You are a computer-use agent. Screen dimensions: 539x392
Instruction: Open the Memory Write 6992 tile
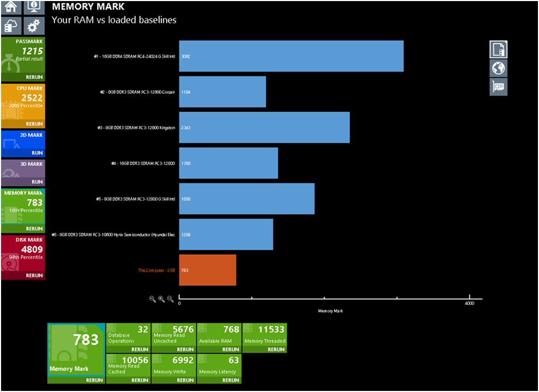pos(174,365)
